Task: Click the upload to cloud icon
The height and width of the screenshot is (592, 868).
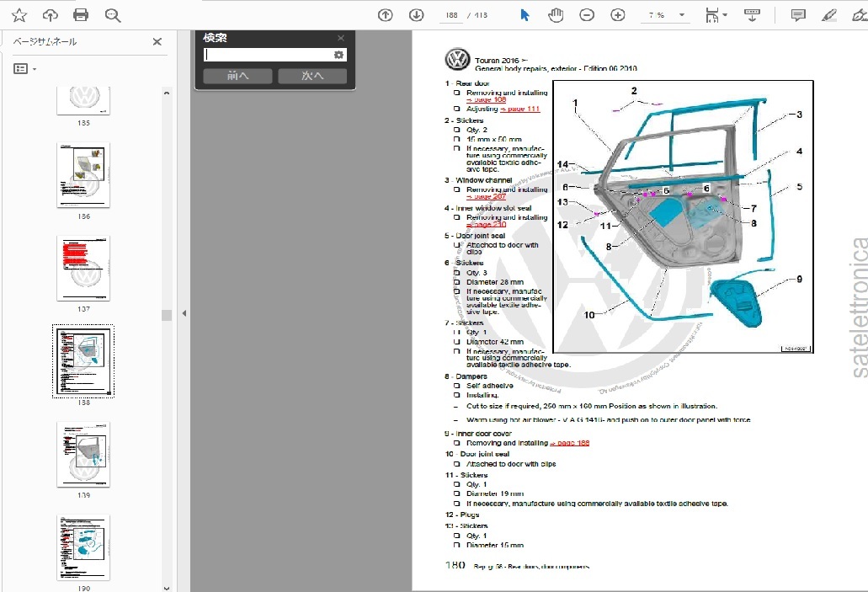Action: (51, 15)
